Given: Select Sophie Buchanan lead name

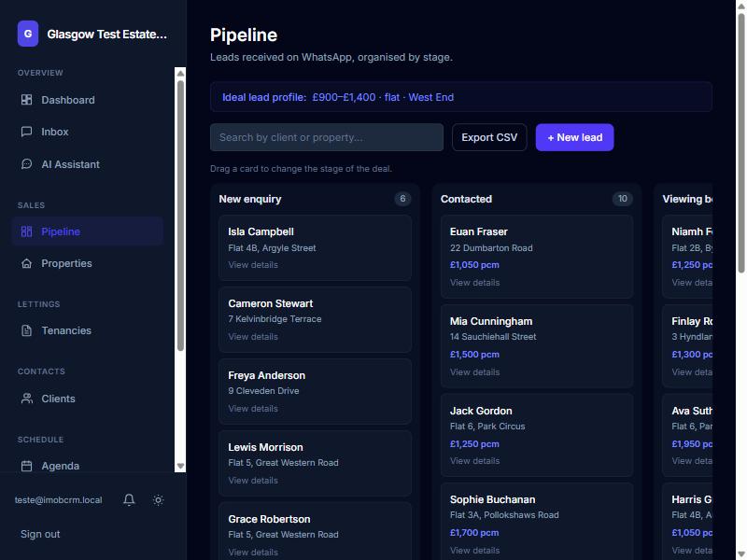Looking at the screenshot, I should pyautogui.click(x=493, y=499).
